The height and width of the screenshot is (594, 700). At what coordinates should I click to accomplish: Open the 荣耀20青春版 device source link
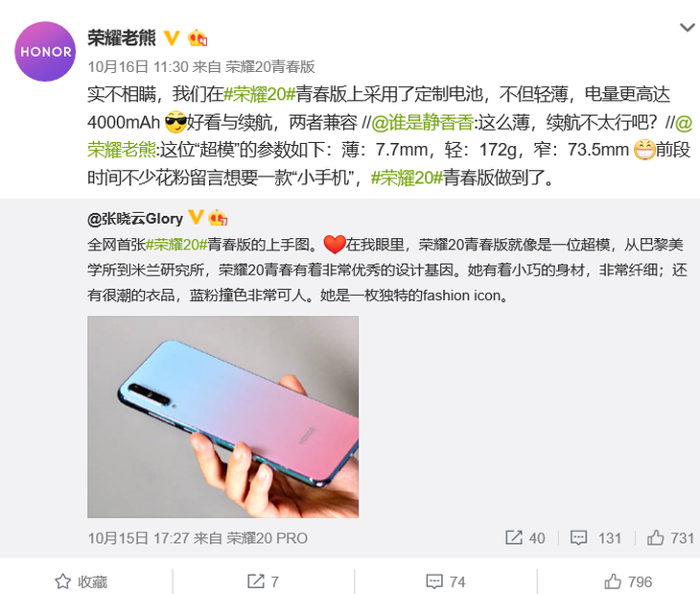coord(270,67)
